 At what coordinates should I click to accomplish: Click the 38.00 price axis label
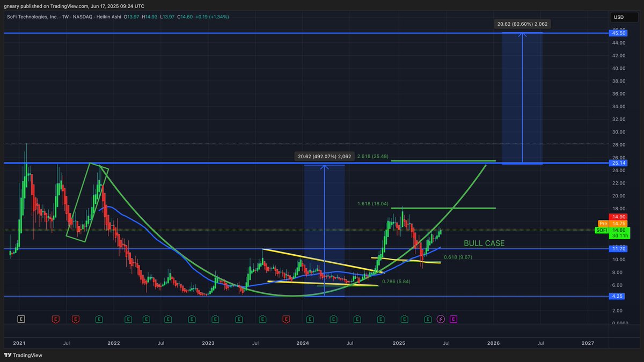coord(620,81)
